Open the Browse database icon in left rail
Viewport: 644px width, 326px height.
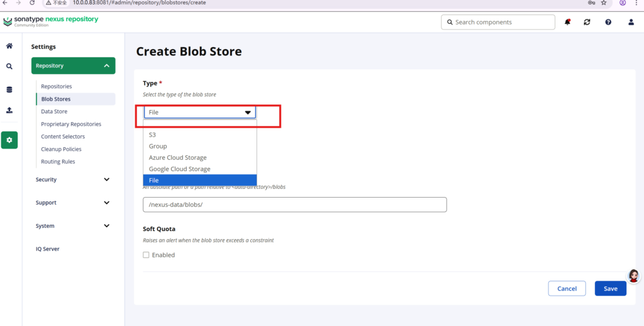[9, 89]
